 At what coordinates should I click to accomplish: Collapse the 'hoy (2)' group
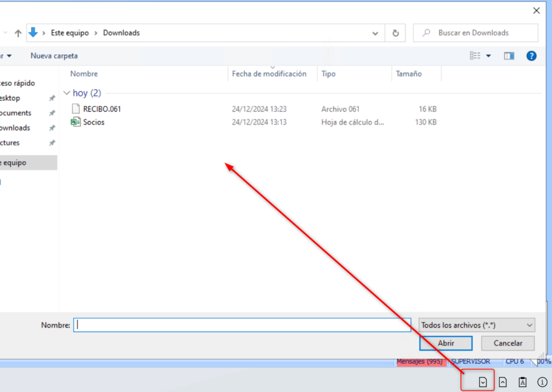67,93
